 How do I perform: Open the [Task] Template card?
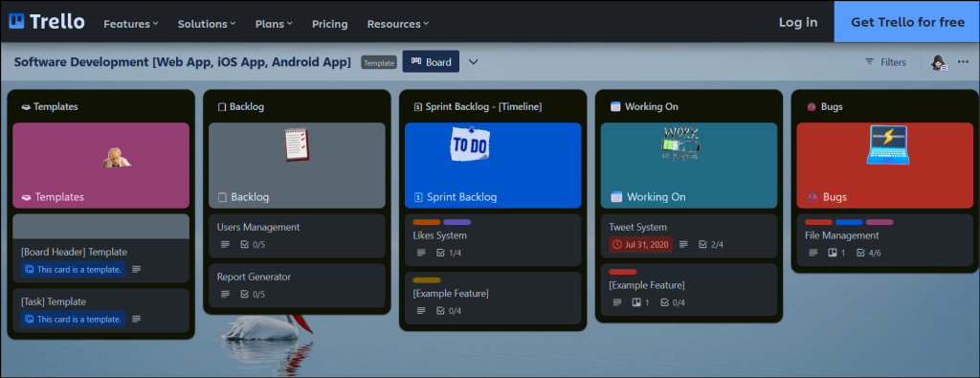coord(100,310)
